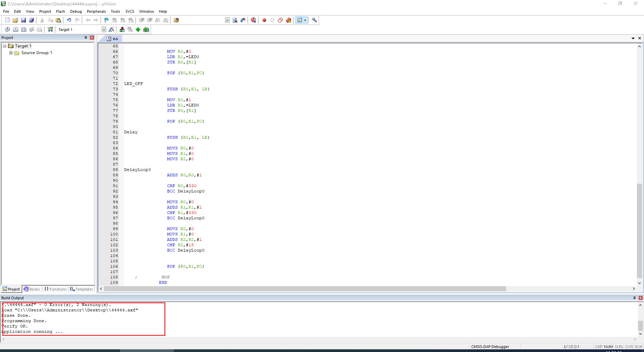Rebuild all target files icon
The image size is (644, 352).
[x=23, y=30]
